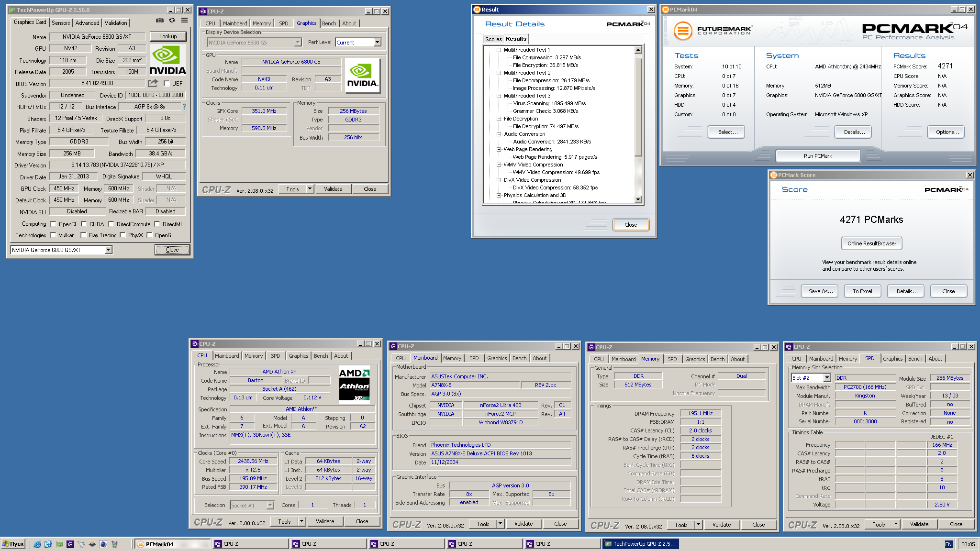The image size is (980, 551).
Task: Open the Slot #2 memory slot dropdown
Action: pos(827,378)
